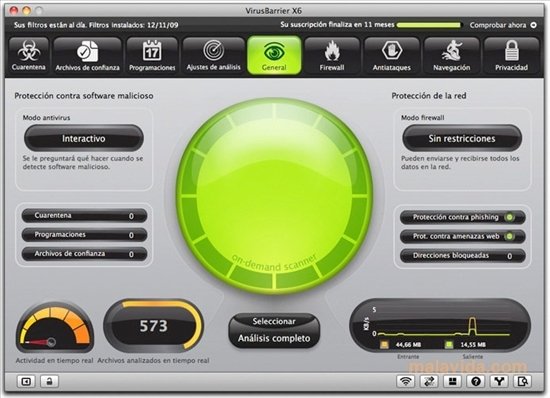Screen dimensions: 550x398
Task: Open the Firewall flame tab
Action: click(332, 56)
